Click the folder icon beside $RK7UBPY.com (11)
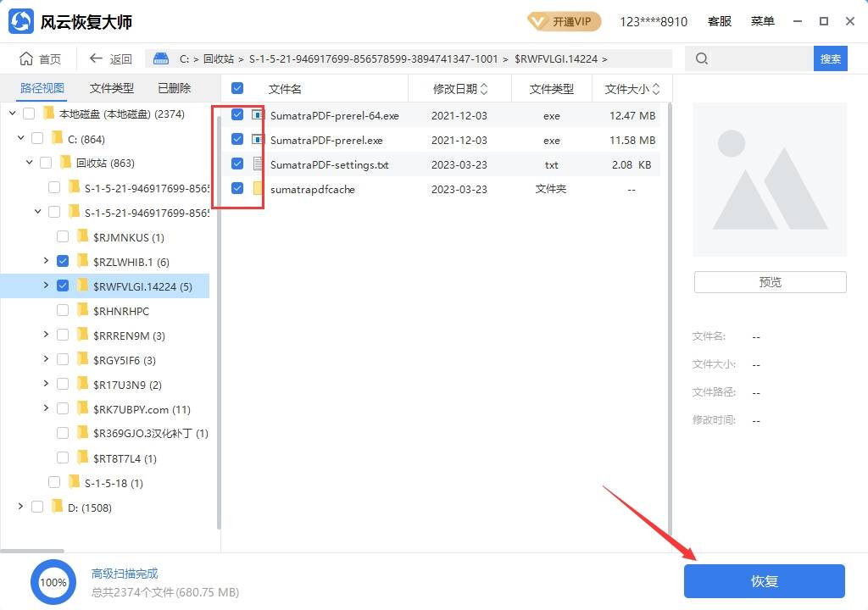 [82, 408]
